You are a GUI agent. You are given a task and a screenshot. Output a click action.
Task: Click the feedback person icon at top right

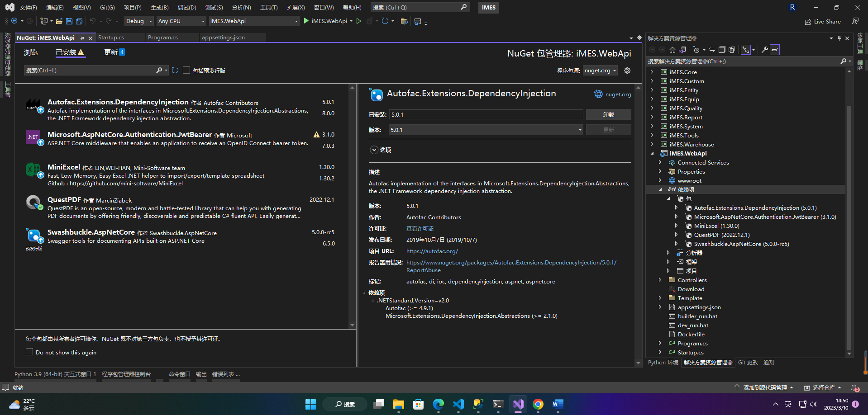click(855, 21)
